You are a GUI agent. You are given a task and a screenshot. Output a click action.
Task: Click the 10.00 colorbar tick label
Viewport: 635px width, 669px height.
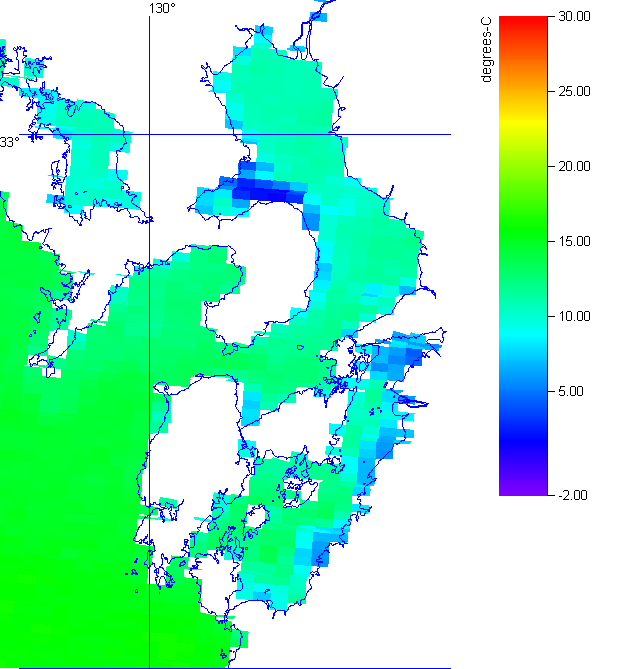[574, 317]
